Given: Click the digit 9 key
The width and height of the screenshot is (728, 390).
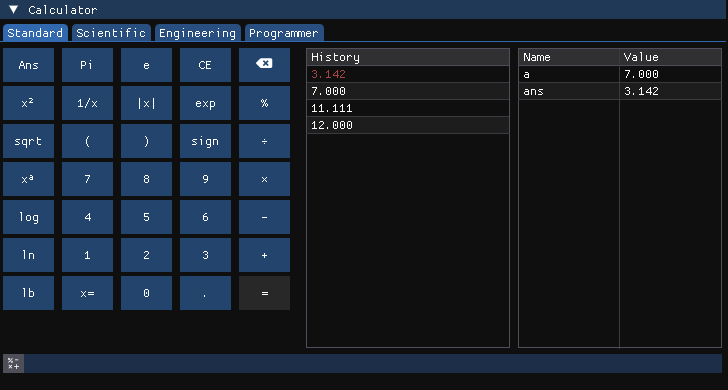Looking at the screenshot, I should point(205,179).
